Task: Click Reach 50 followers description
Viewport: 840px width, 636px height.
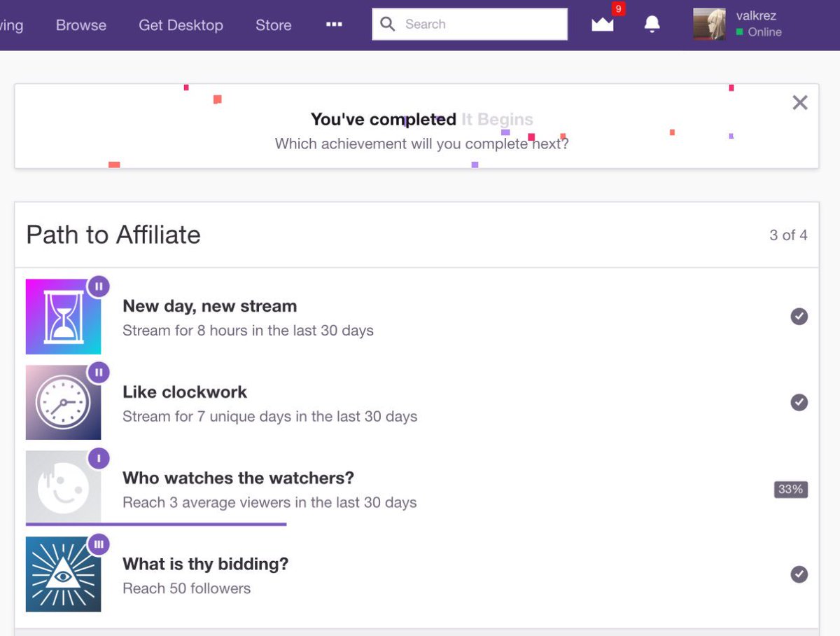Action: 186,589
